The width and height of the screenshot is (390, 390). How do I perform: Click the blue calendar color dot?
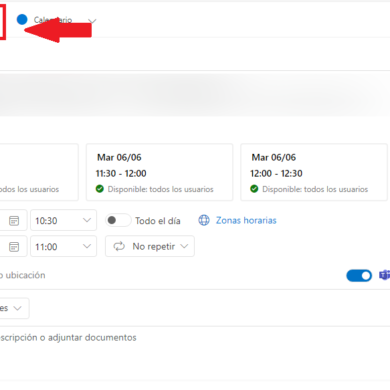pyautogui.click(x=22, y=20)
